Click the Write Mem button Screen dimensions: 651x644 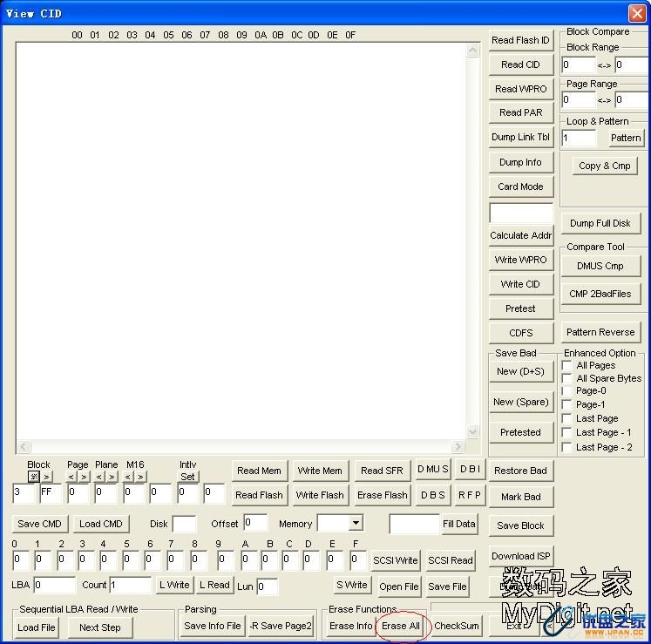pyautogui.click(x=320, y=471)
